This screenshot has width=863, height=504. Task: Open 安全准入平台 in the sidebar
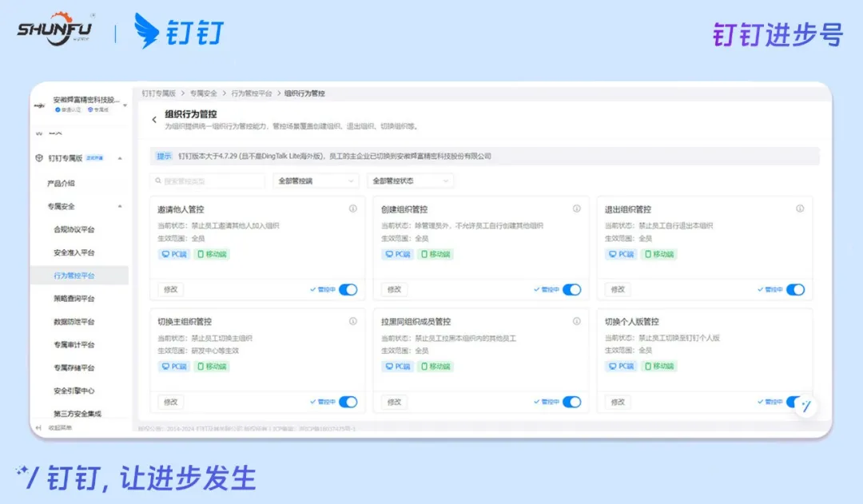[74, 252]
